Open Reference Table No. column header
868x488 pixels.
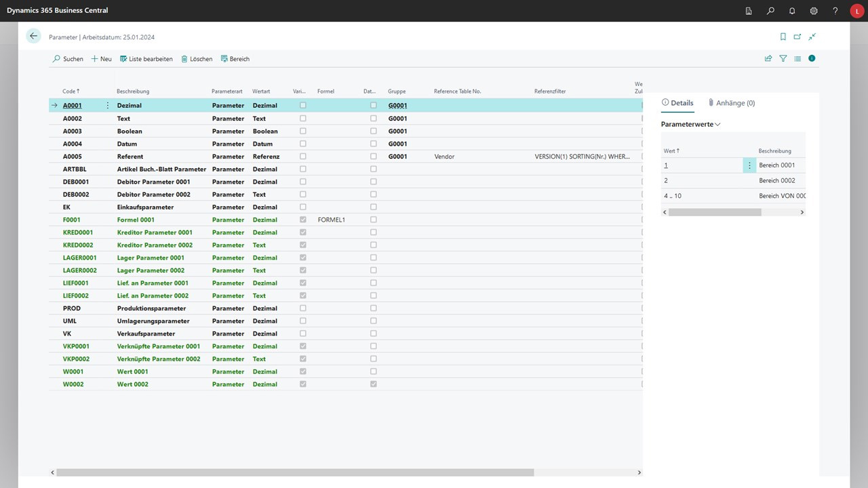pyautogui.click(x=458, y=91)
